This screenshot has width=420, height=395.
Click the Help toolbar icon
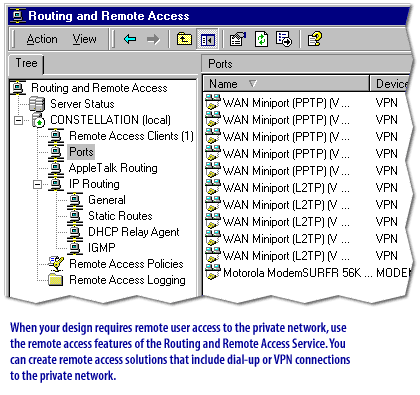(x=314, y=39)
